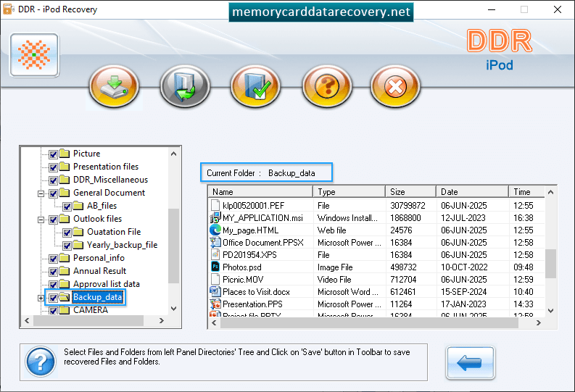
Task: Collapse the General Document tree node
Action: [x=41, y=193]
